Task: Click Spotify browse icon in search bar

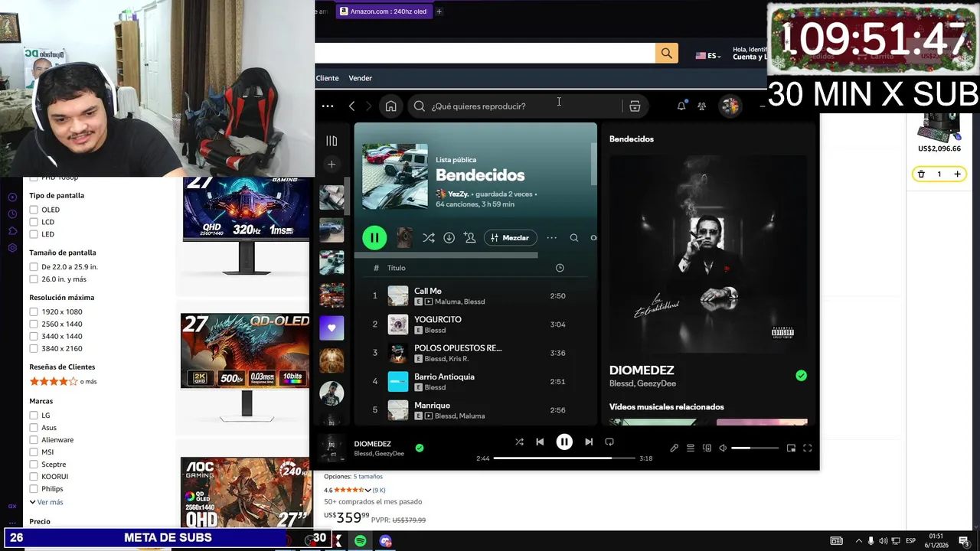Action: [635, 106]
